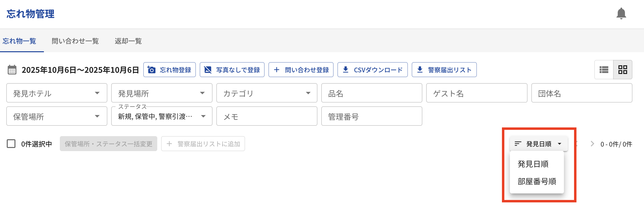Click the notification bell icon
The image size is (644, 206).
click(621, 14)
